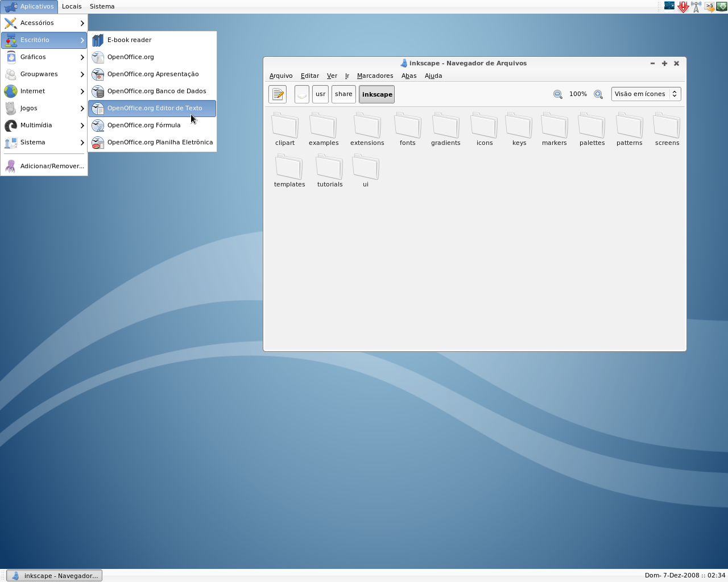This screenshot has height=582, width=728.
Task: Expand the Gráficos submenu
Action: 44,57
